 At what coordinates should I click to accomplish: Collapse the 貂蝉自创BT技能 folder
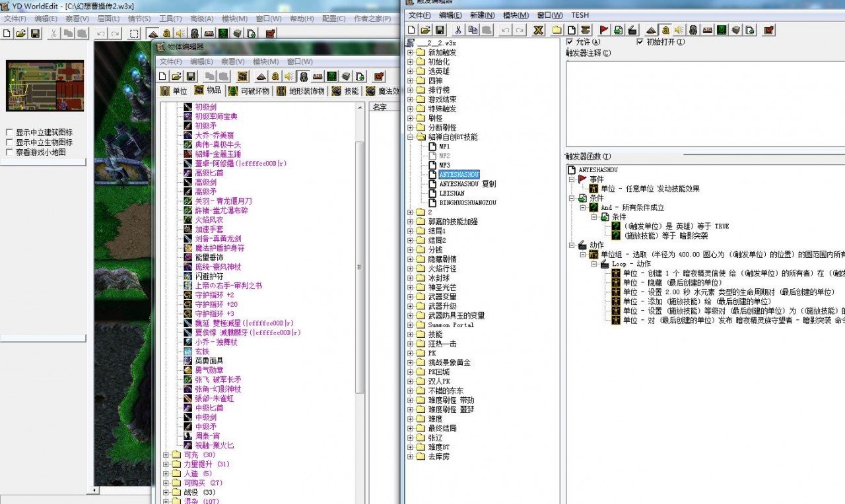click(411, 137)
